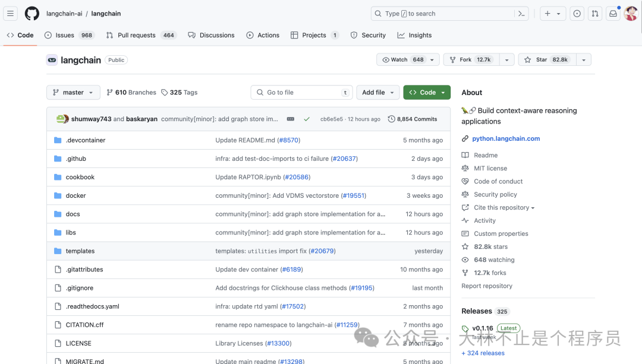Open the cookbook folder
The width and height of the screenshot is (642, 364).
click(x=80, y=177)
